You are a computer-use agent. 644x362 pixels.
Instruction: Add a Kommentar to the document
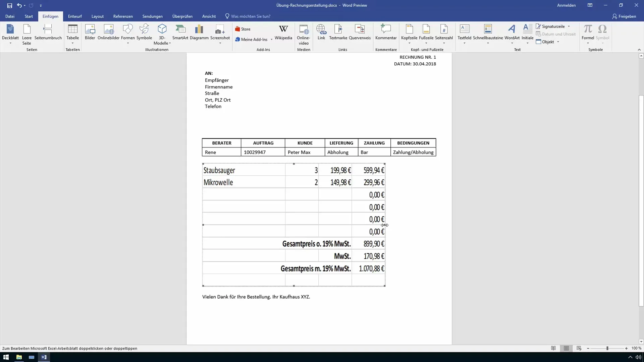386,33
